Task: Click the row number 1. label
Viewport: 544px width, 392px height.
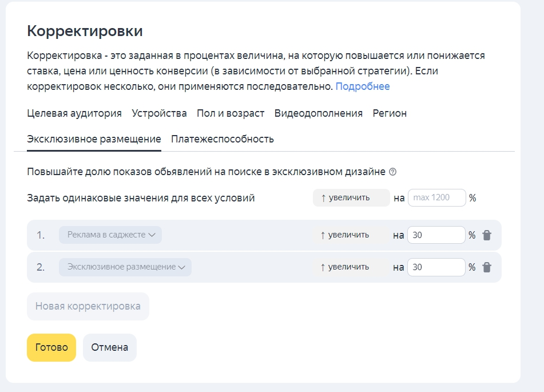Action: pos(41,235)
